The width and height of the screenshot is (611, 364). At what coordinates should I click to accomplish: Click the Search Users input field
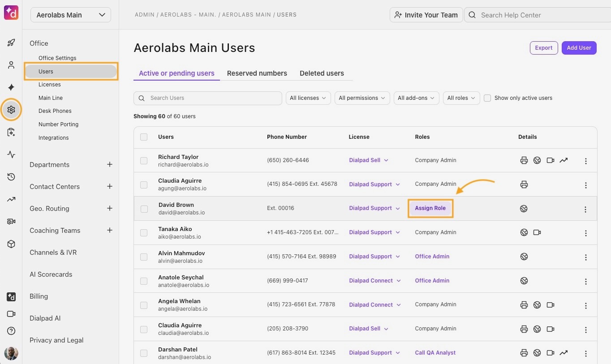click(x=208, y=98)
